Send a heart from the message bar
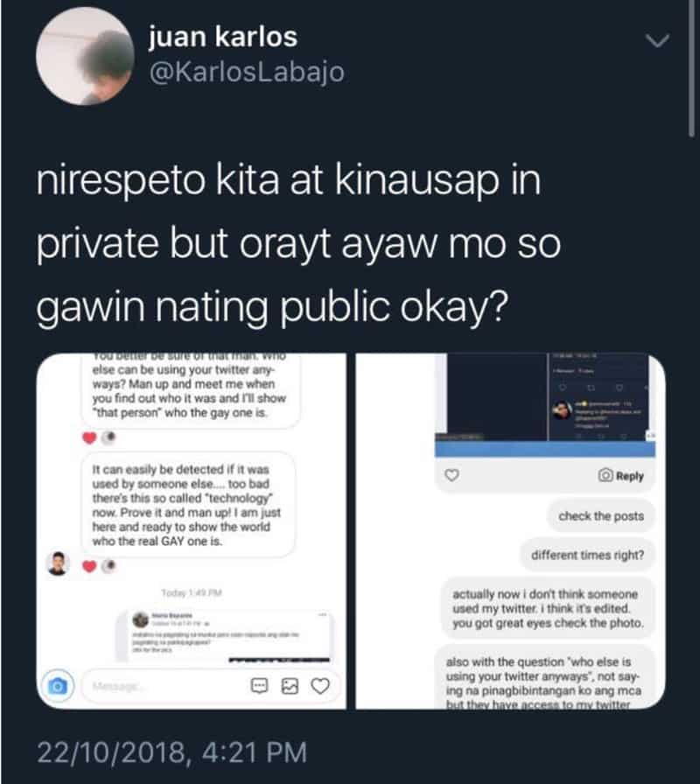Viewport: 700px width, 784px height. click(320, 686)
